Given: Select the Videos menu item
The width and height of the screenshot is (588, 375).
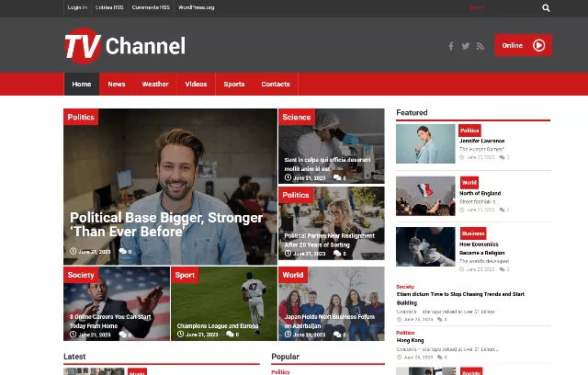Looking at the screenshot, I should point(196,84).
